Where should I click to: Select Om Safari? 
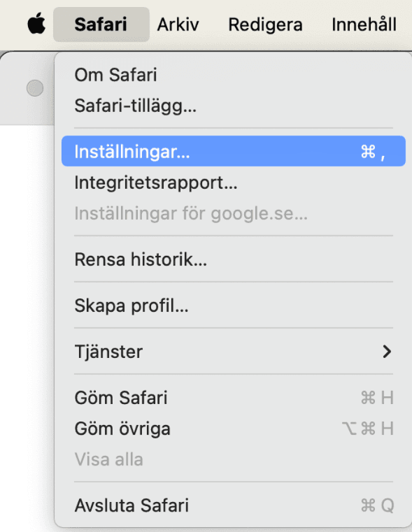tap(234, 75)
